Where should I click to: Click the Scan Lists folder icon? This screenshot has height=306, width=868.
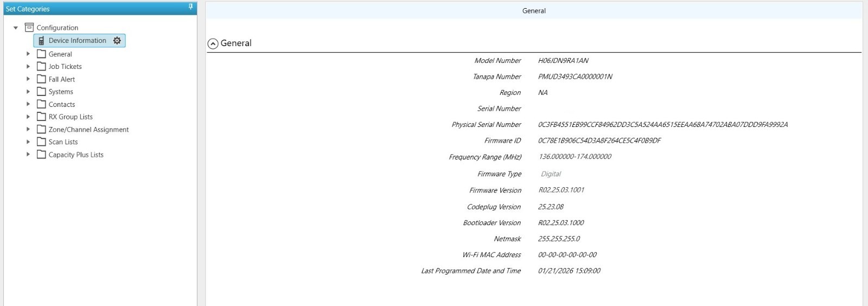coord(41,142)
